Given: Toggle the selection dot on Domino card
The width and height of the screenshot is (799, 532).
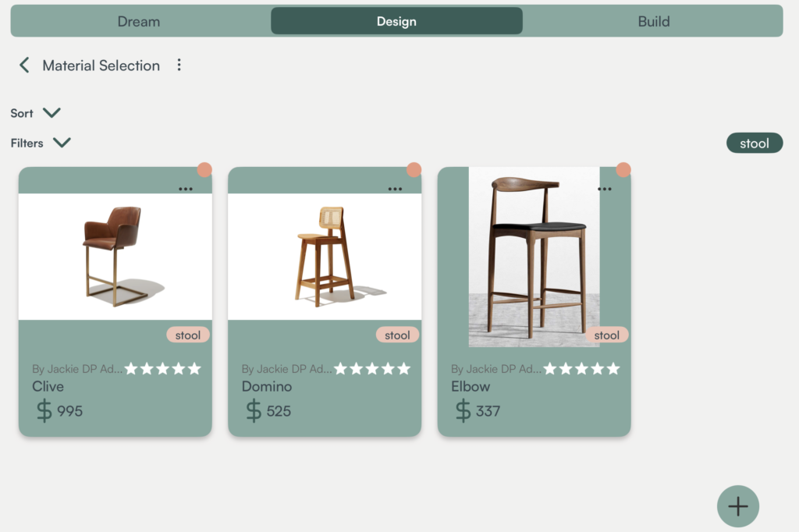Looking at the screenshot, I should coord(414,169).
